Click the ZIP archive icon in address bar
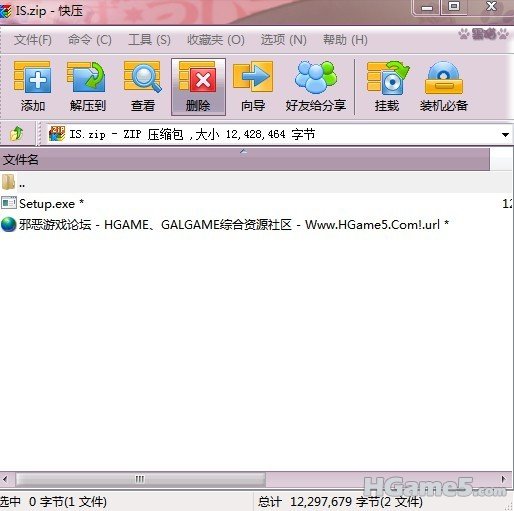The width and height of the screenshot is (514, 511). pyautogui.click(x=57, y=134)
